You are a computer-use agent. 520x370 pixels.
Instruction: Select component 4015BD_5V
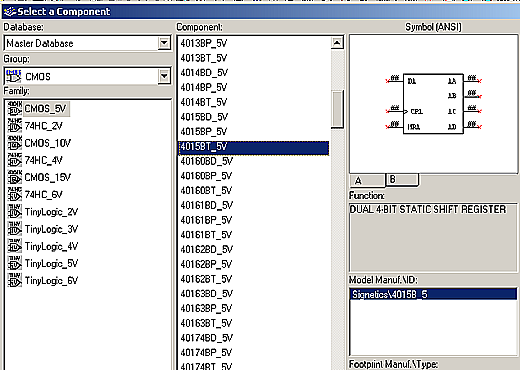(204, 117)
